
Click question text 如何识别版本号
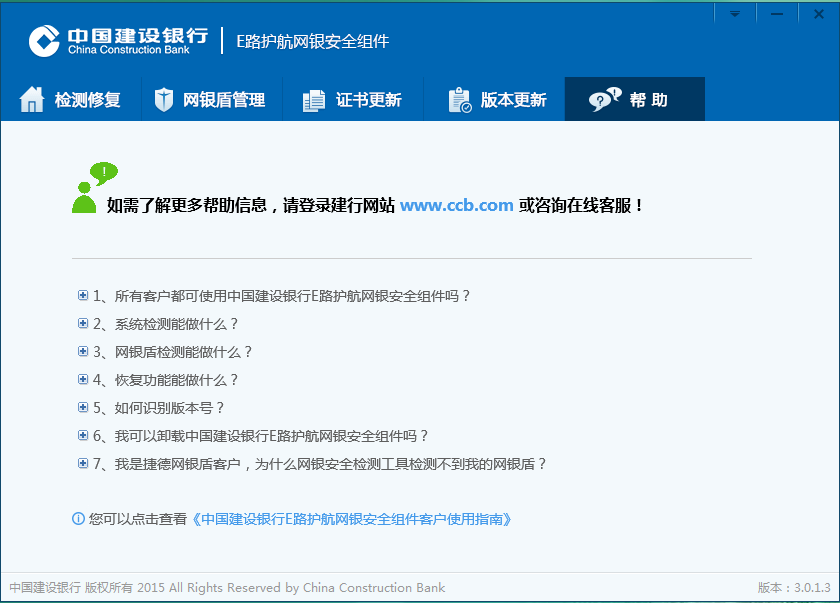point(169,408)
